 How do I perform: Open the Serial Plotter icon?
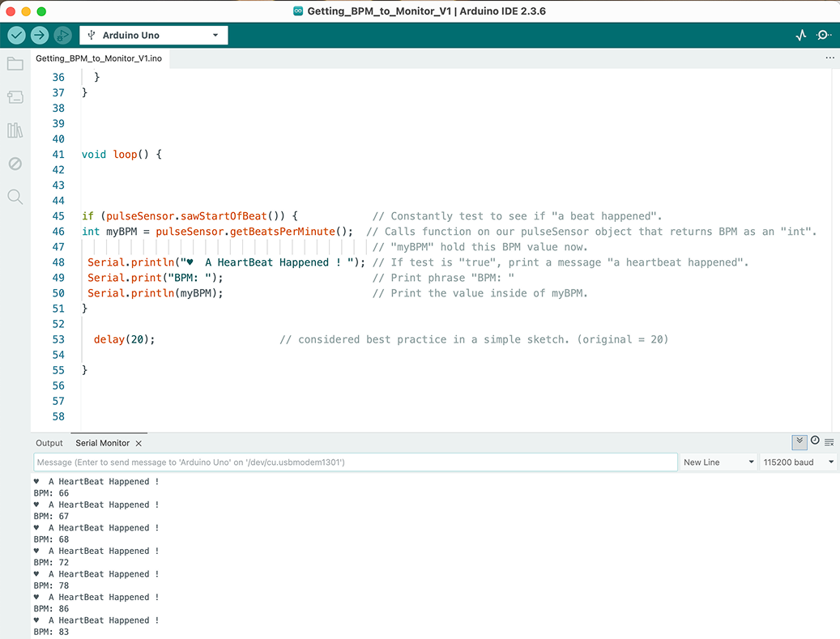pyautogui.click(x=800, y=35)
